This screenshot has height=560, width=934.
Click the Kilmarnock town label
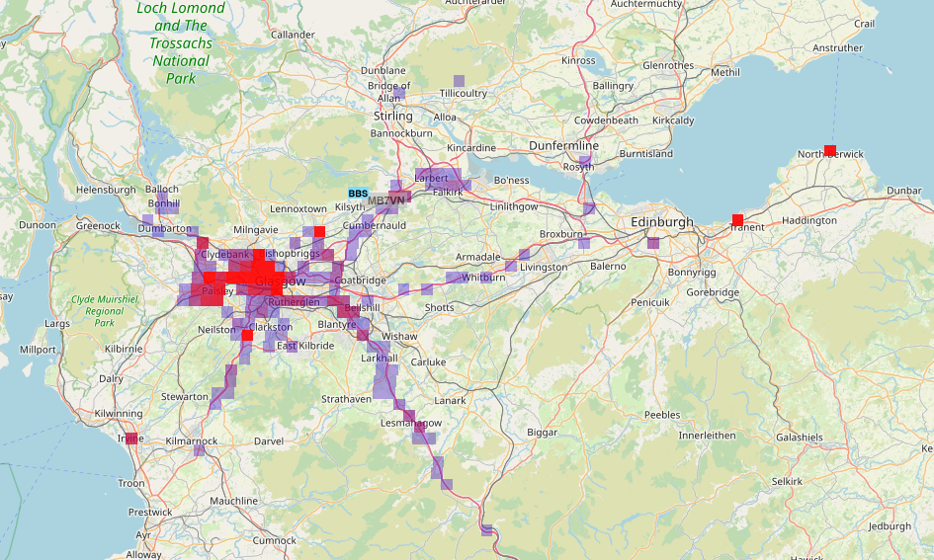[x=191, y=440]
